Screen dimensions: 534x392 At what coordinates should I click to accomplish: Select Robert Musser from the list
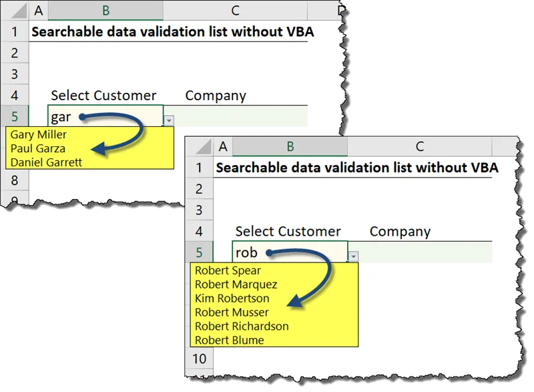point(232,312)
